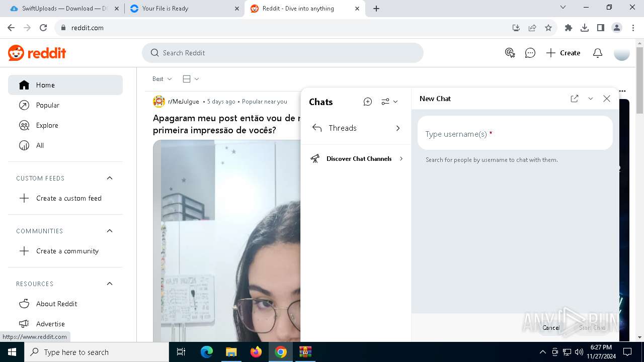Open the Windows Start menu
Viewport: 644px width, 362px height.
tap(12, 352)
